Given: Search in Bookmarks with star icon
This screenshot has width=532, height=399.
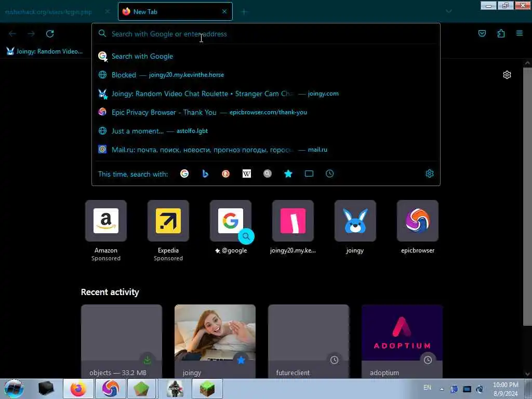Looking at the screenshot, I should [288, 174].
